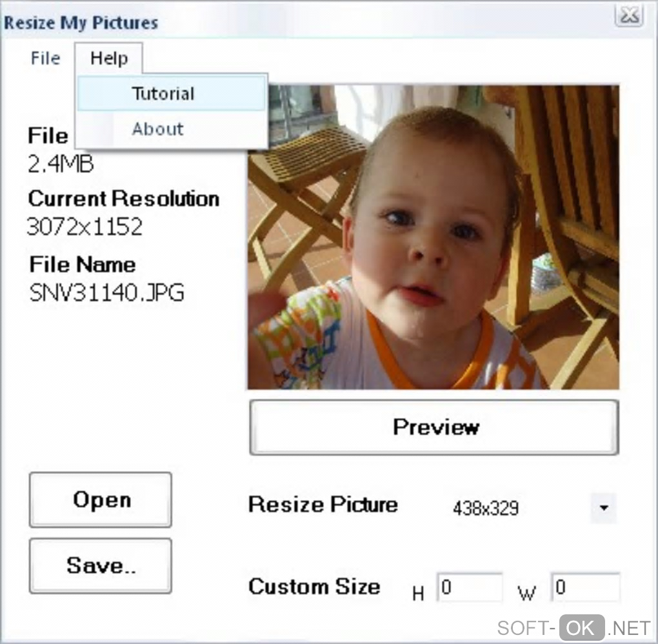Click the file name SNV31140.JPG
This screenshot has height=644, width=658.
click(106, 292)
